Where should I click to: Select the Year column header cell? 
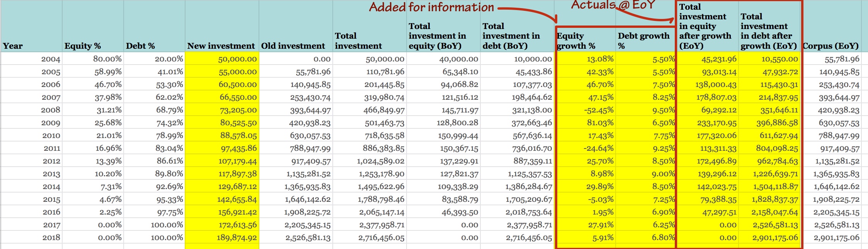pyautogui.click(x=31, y=26)
